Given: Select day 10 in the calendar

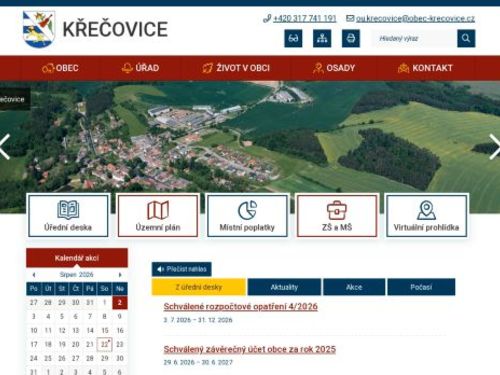Looking at the screenshot, I should [x=34, y=330].
